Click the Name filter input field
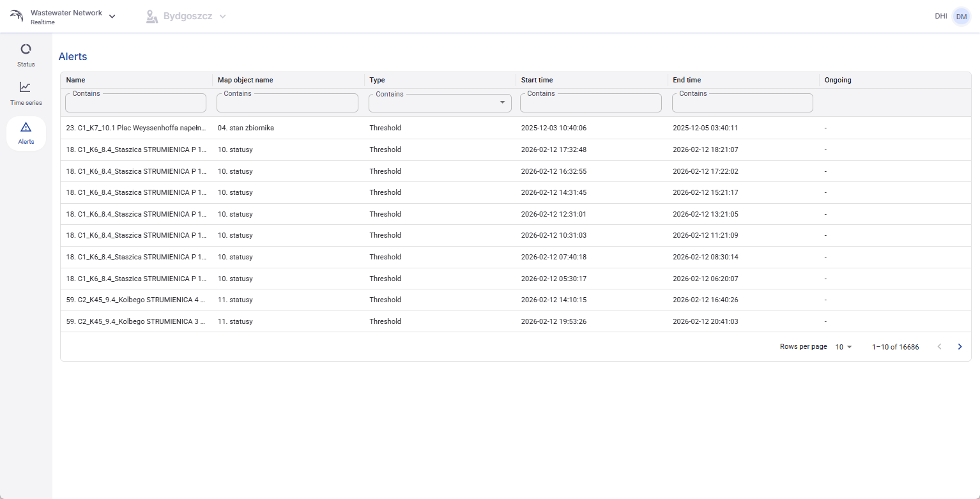Viewport: 980px width, 499px height. pos(135,103)
